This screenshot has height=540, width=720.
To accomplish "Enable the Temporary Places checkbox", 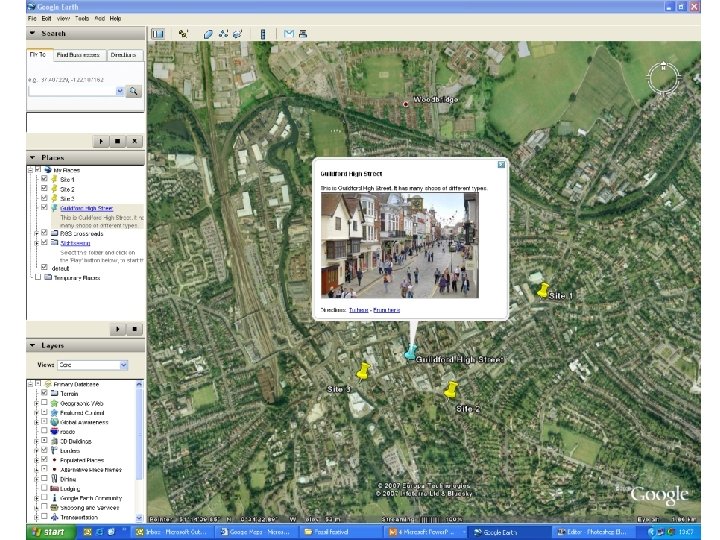I will tap(36, 278).
